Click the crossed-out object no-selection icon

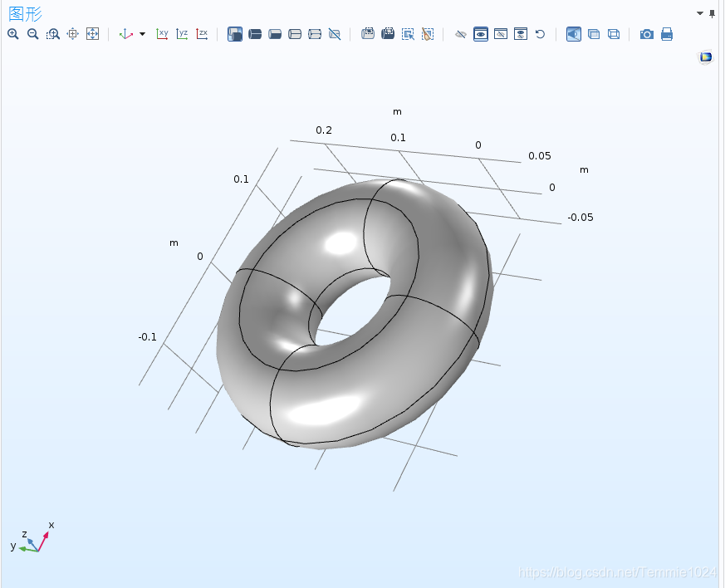pyautogui.click(x=335, y=34)
